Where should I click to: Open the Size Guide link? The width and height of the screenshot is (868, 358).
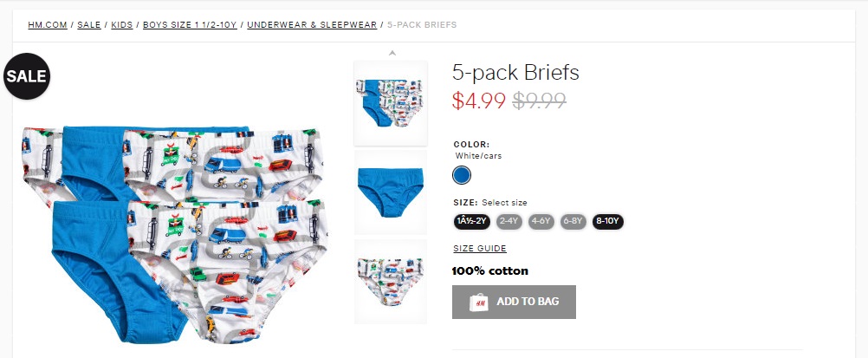479,249
